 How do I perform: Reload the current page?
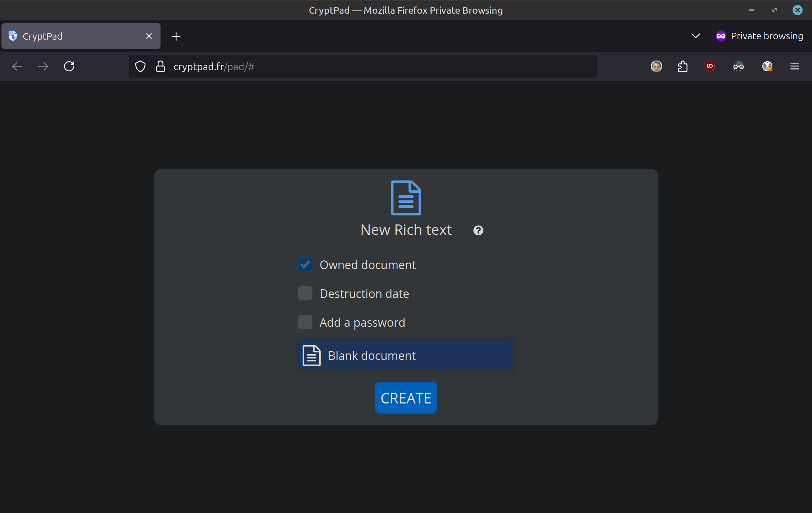69,66
